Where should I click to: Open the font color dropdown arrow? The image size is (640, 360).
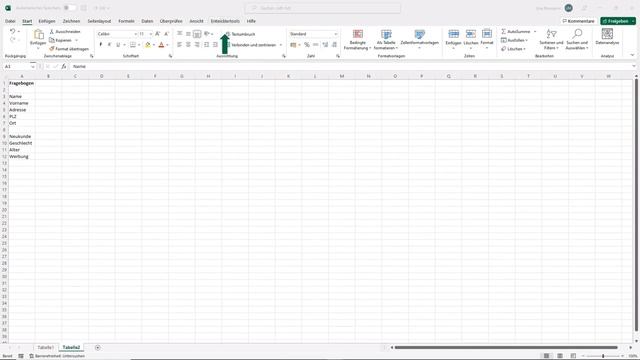pos(167,45)
